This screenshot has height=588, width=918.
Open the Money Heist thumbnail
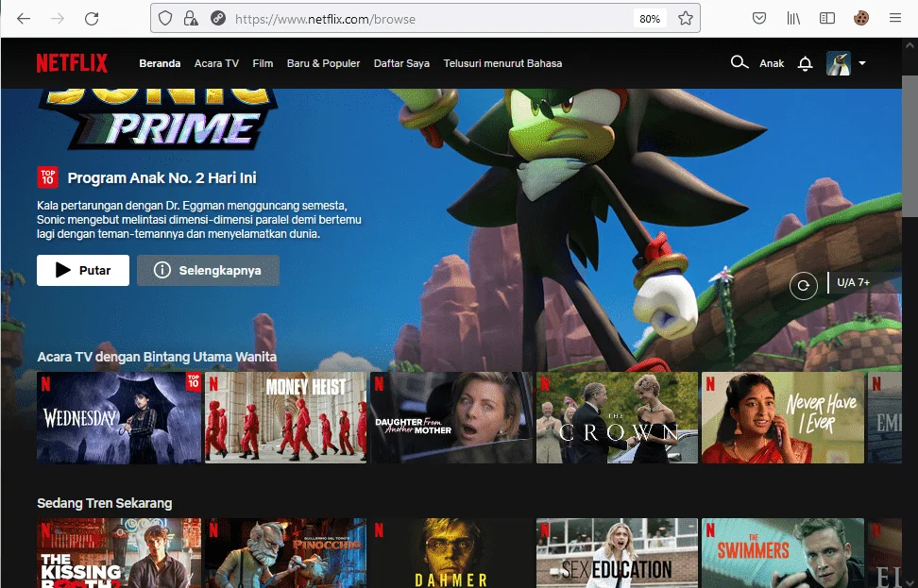point(286,418)
